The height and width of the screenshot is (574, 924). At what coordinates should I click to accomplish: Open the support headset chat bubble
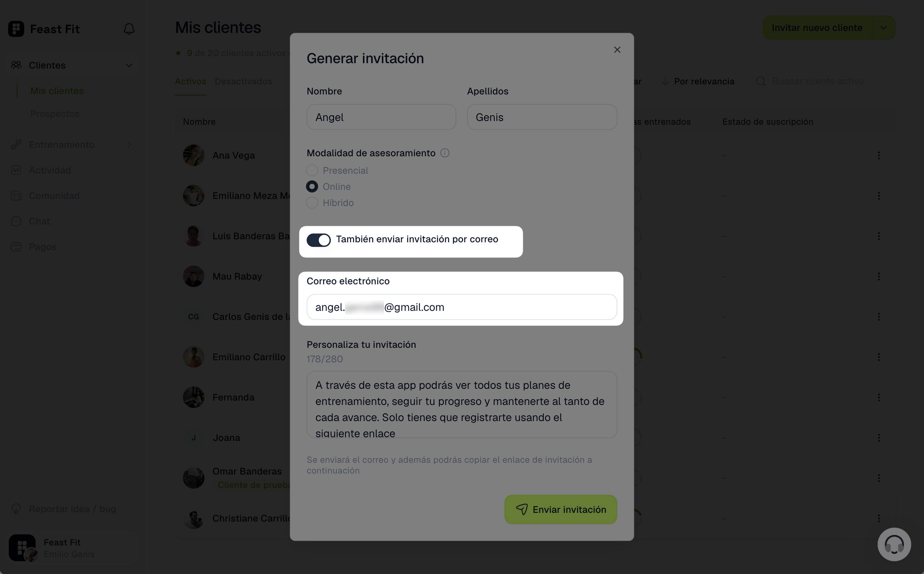tap(894, 544)
